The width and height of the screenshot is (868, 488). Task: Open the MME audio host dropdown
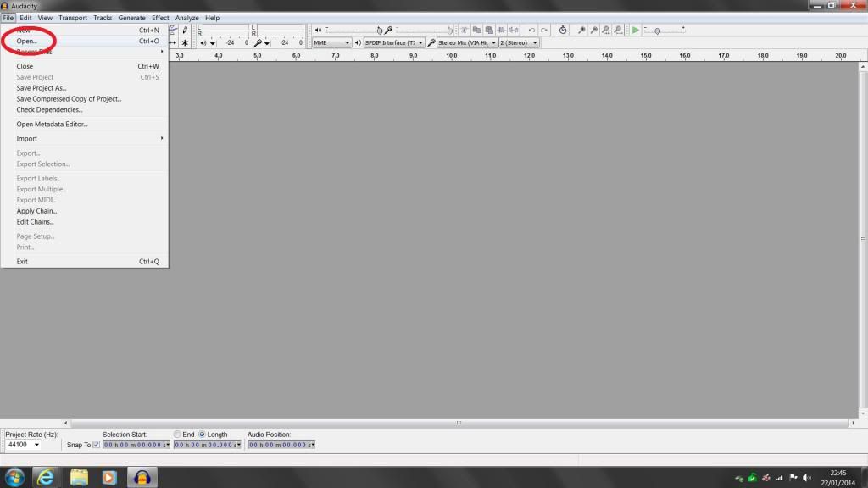coord(331,42)
